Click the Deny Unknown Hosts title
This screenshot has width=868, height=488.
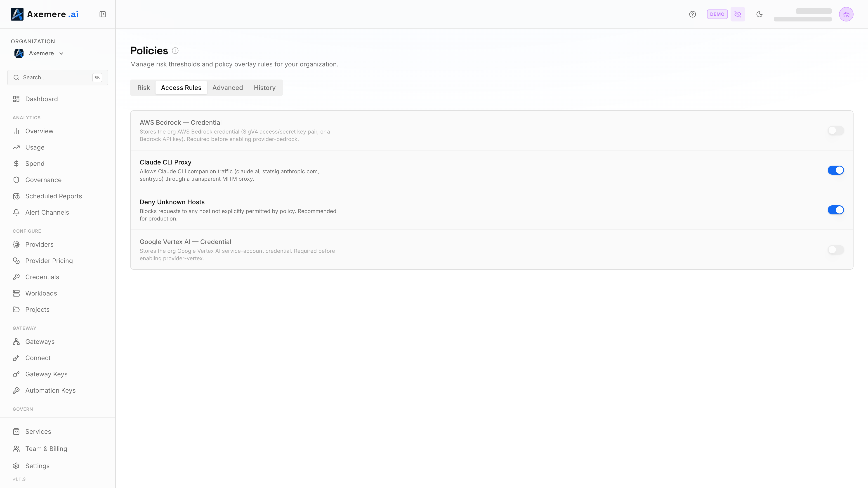172,202
